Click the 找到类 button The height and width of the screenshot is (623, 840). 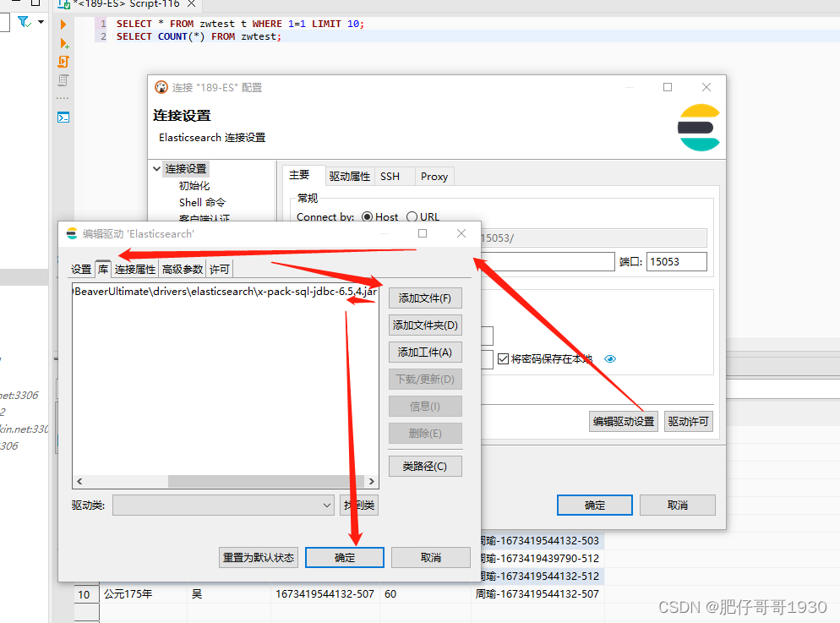point(359,506)
